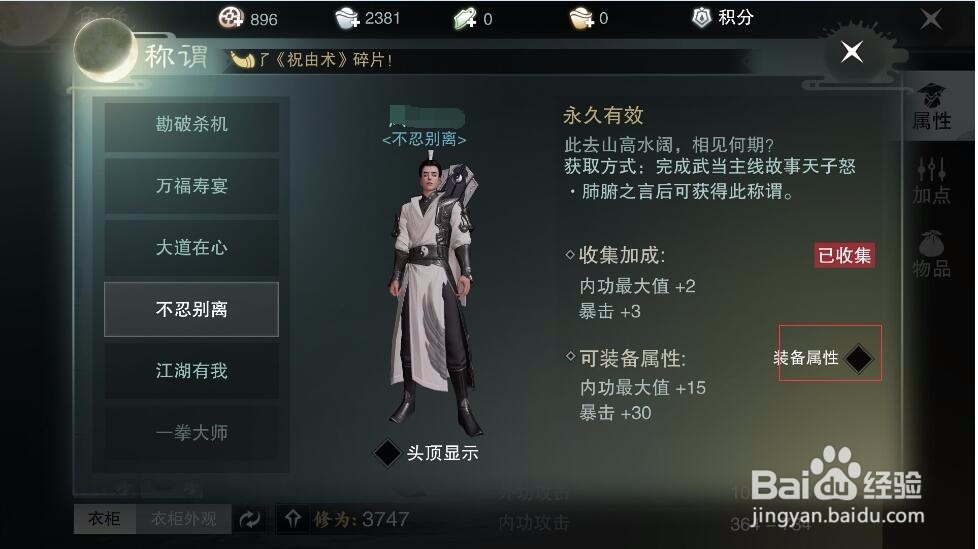Close the 称谓 title panel
This screenshot has height=549, width=978.
851,51
